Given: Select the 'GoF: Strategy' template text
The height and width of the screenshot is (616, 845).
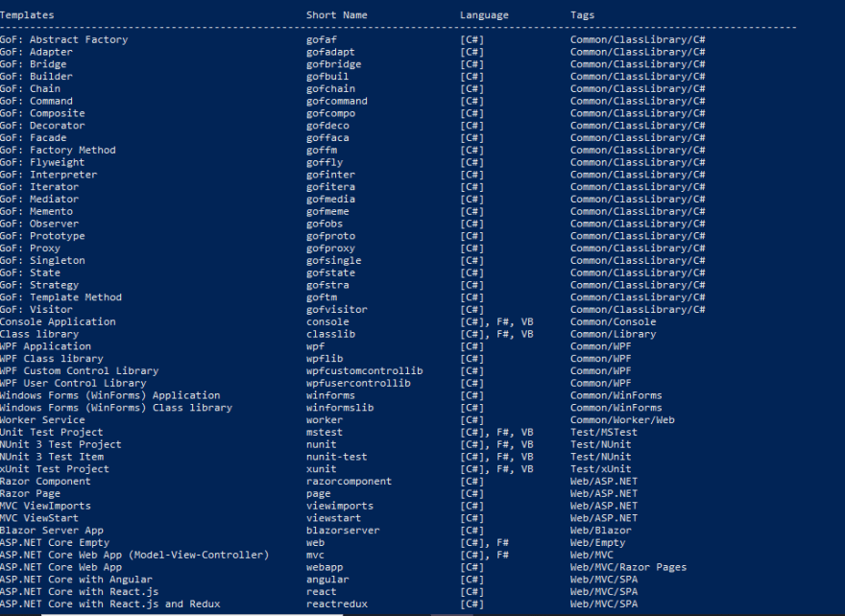Looking at the screenshot, I should coord(39,285).
